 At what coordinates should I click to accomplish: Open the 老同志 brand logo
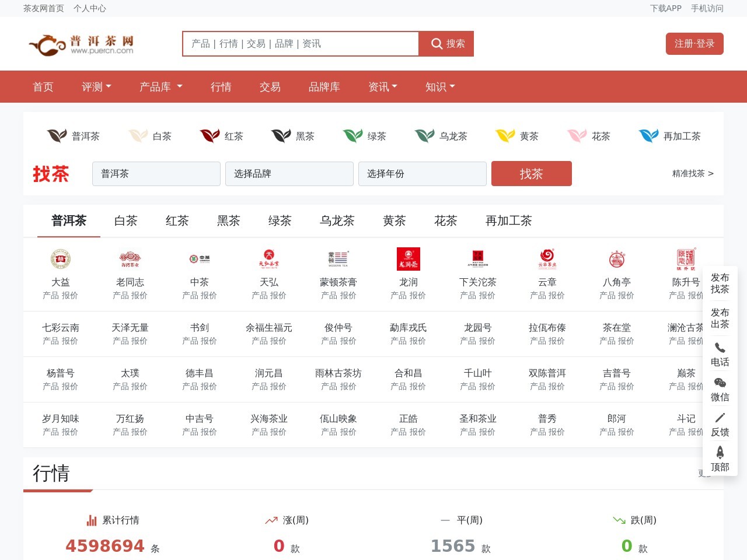[130, 258]
